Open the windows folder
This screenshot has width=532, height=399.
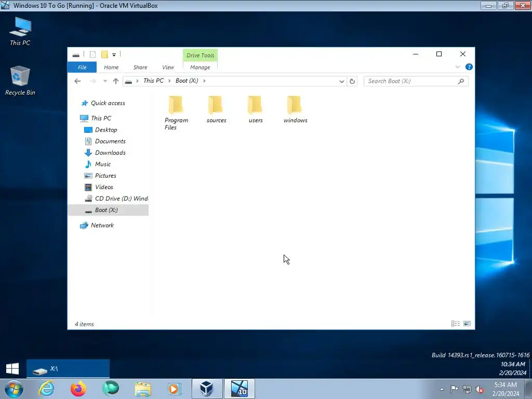(x=295, y=110)
